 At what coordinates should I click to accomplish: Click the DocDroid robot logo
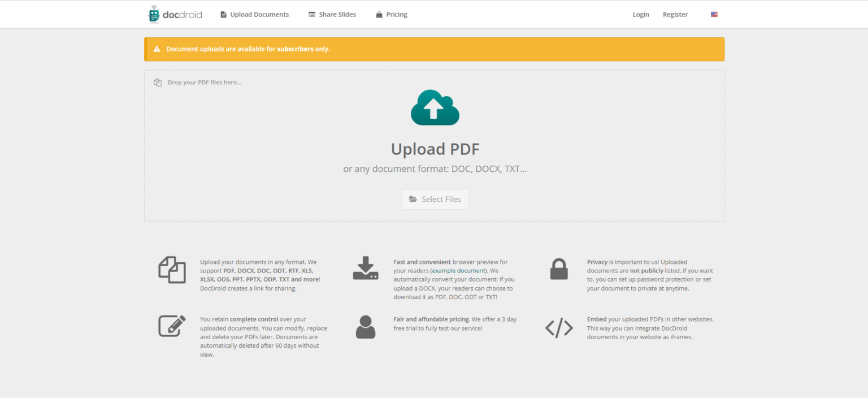coord(153,14)
